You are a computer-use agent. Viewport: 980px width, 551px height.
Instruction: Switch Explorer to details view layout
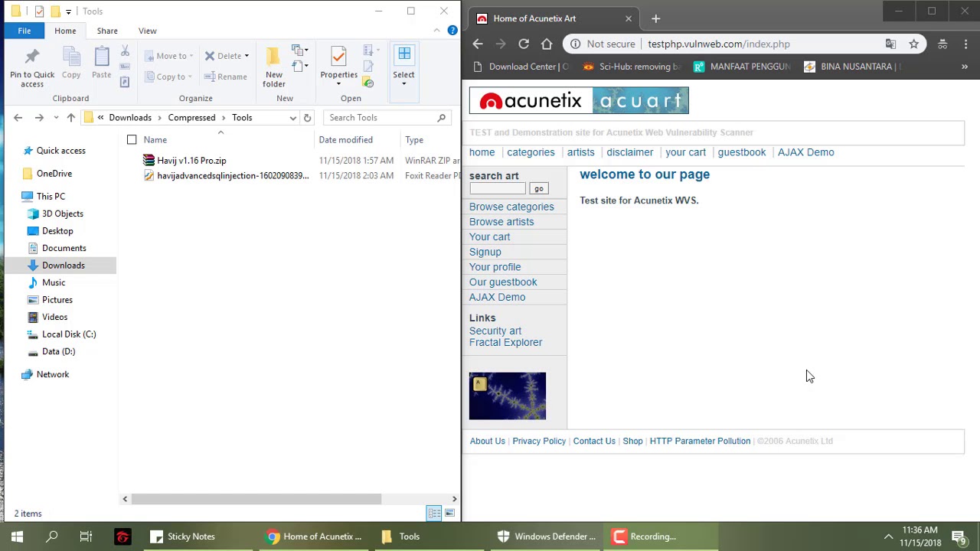click(434, 514)
